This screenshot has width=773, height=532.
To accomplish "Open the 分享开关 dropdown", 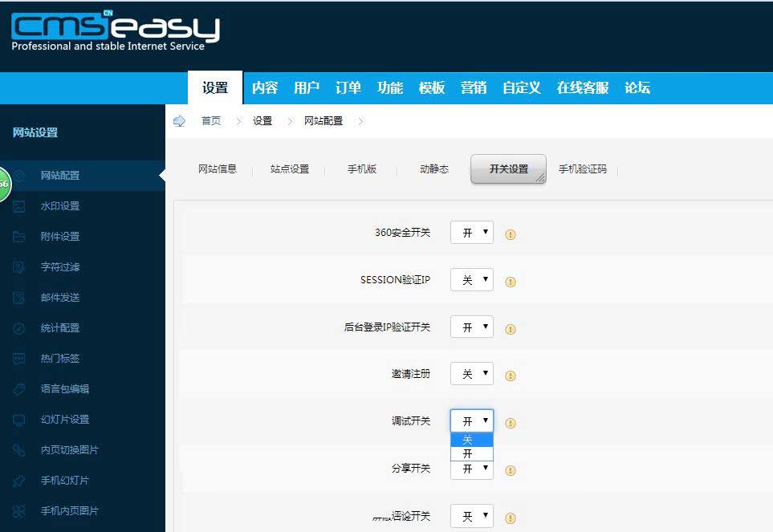I will (471, 469).
